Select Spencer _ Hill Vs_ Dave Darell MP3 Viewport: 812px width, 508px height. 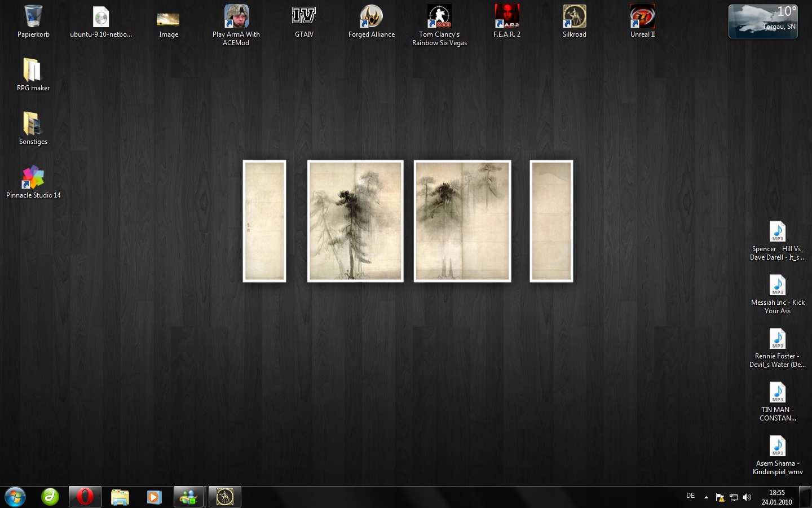pyautogui.click(x=778, y=241)
